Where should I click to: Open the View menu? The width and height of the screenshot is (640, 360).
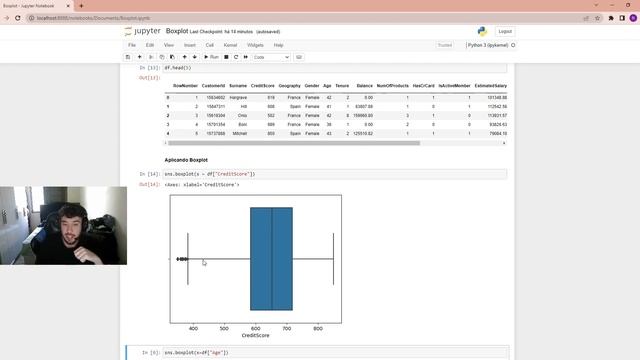tap(169, 45)
